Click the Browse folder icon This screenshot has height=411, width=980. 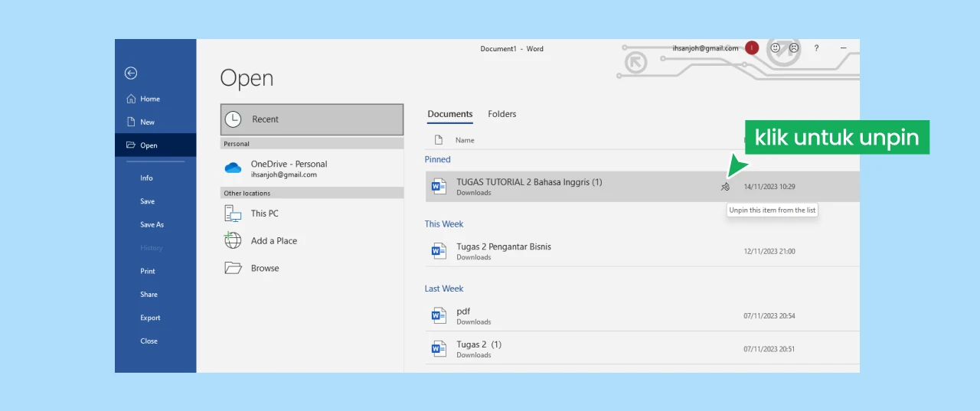(233, 268)
